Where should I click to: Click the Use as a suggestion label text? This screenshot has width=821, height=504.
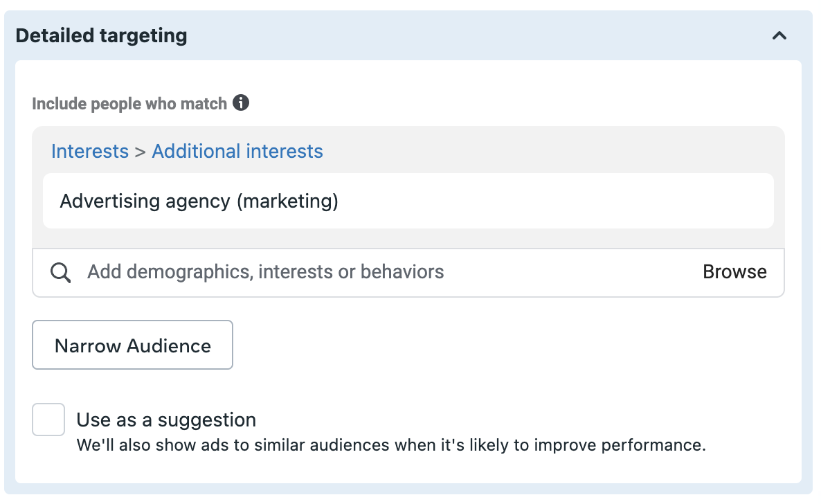[166, 420]
